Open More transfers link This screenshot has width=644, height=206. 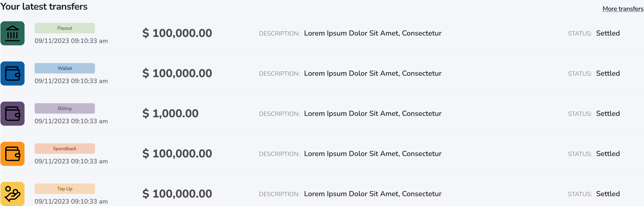point(623,8)
